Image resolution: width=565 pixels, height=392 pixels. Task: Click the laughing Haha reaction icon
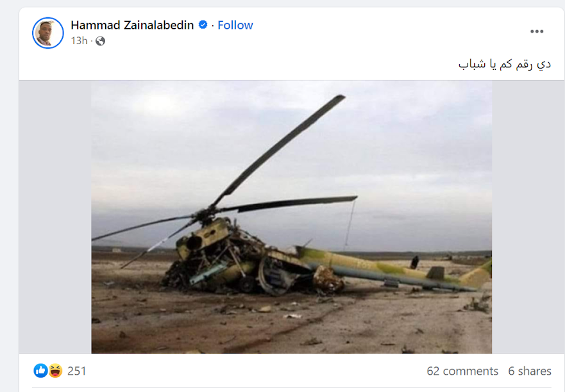[55, 371]
